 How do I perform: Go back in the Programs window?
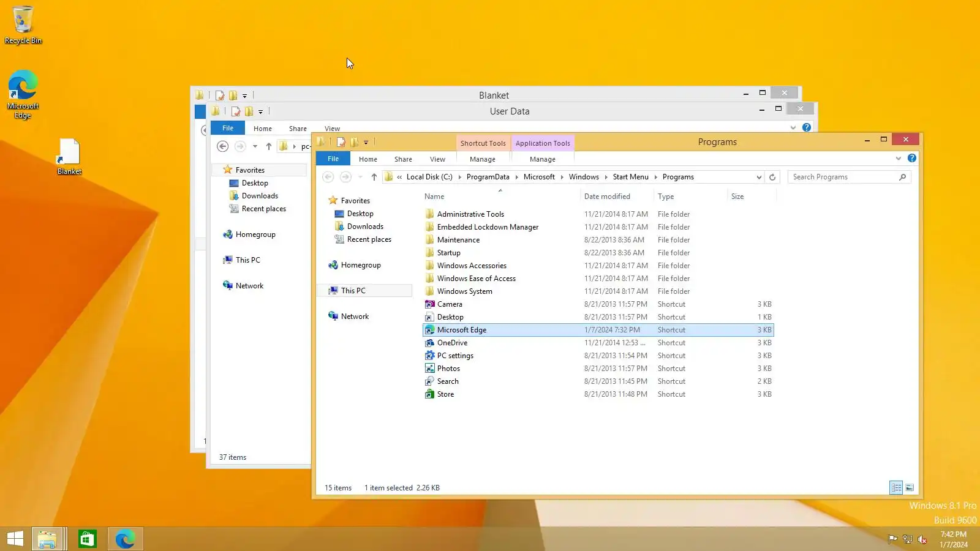click(328, 177)
